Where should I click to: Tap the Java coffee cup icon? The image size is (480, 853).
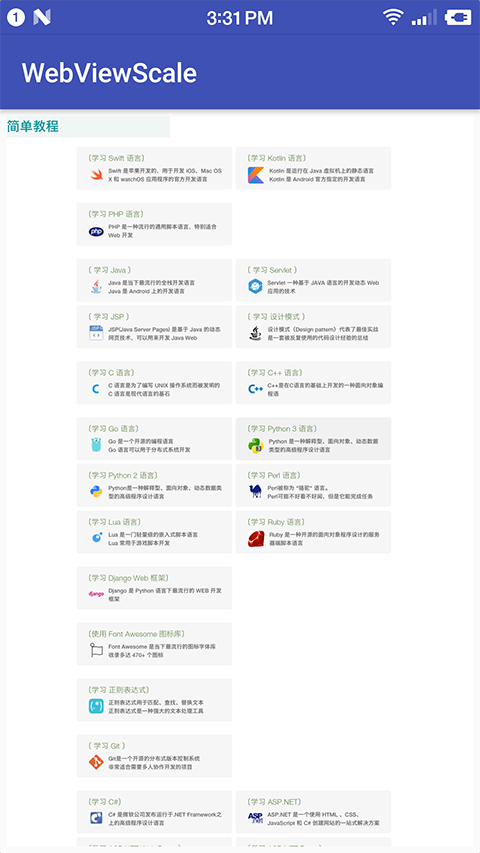96,287
